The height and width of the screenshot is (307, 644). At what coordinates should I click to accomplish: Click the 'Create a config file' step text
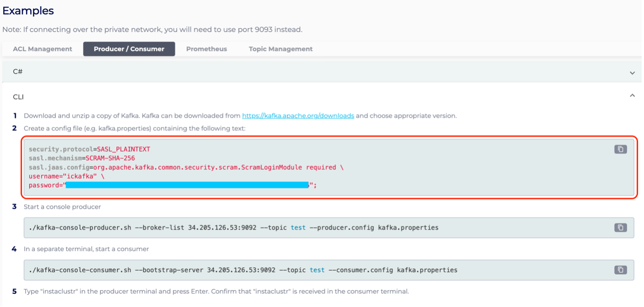[x=134, y=128]
